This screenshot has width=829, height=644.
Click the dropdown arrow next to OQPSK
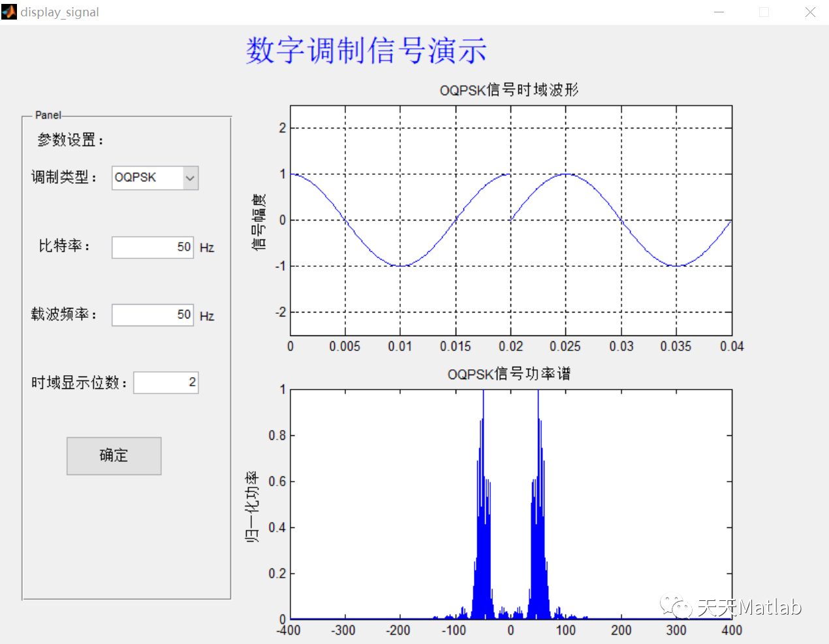[189, 177]
